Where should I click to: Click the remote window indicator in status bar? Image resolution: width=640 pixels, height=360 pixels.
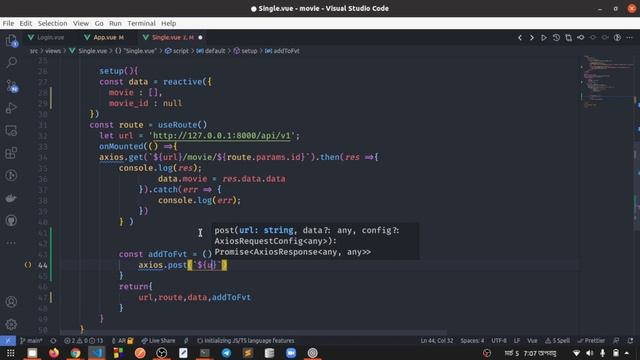pyautogui.click(x=8, y=340)
